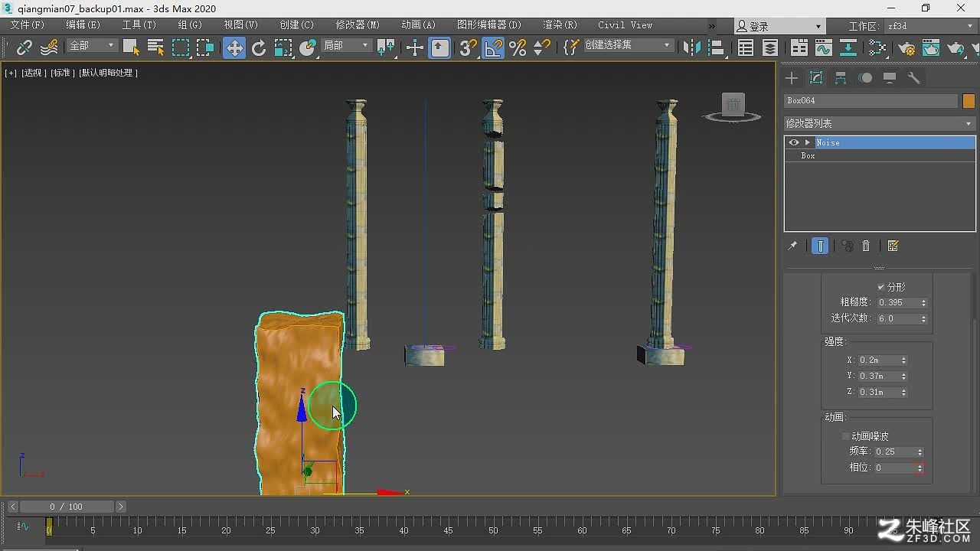Toggle the Percent Snap button
The height and width of the screenshot is (551, 980).
point(518,47)
